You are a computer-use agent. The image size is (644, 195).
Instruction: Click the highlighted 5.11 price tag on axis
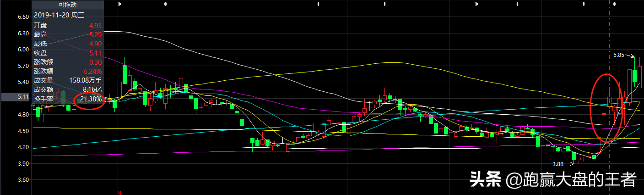[16, 97]
